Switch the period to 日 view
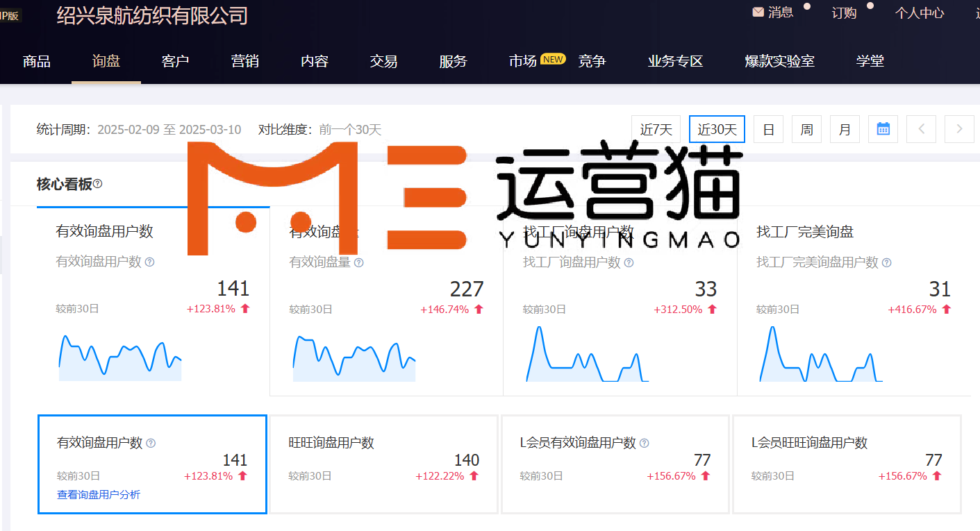Image resolution: width=980 pixels, height=531 pixels. tap(768, 129)
